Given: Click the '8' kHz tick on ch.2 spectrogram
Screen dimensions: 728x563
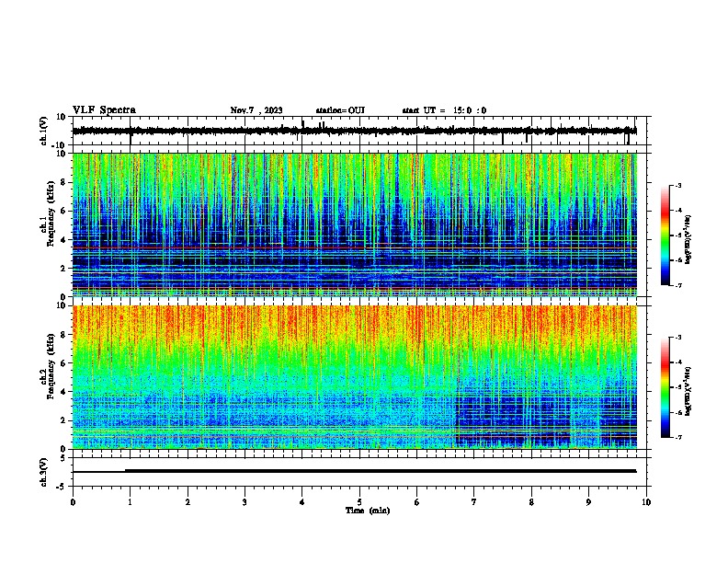Looking at the screenshot, I should (64, 335).
